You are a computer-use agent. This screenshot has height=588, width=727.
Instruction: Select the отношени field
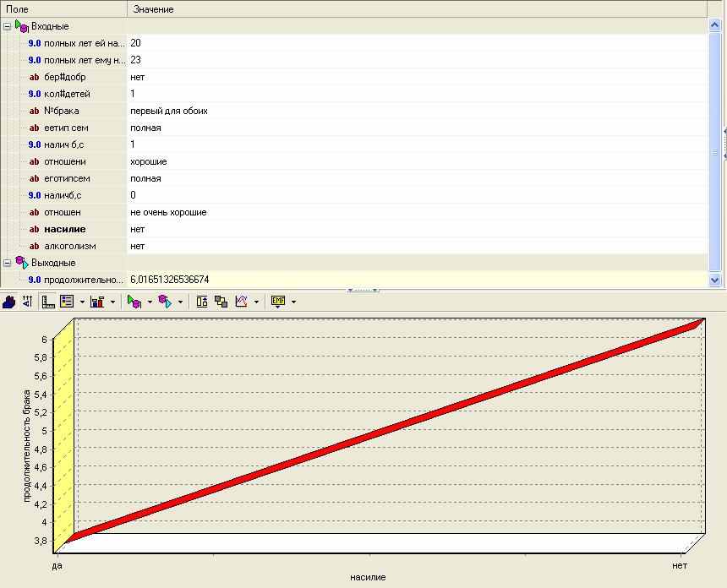[65, 161]
